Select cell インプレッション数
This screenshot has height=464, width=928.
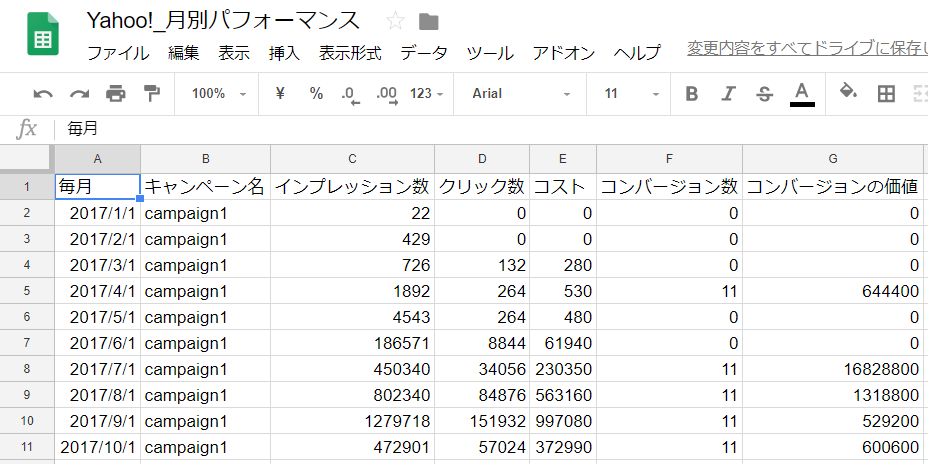pos(353,187)
